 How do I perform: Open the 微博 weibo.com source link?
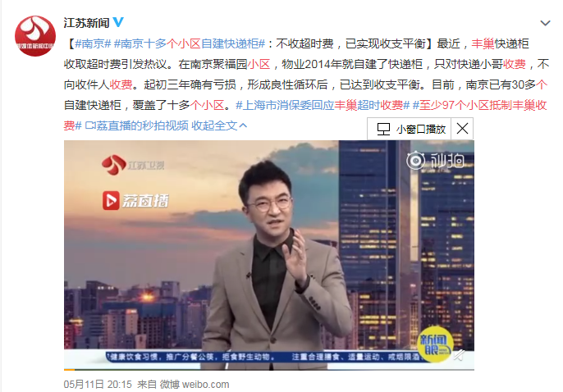click(195, 385)
